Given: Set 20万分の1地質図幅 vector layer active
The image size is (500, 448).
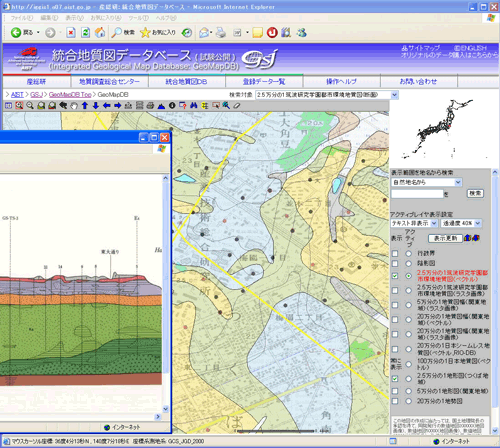Looking at the screenshot, I should 408,319.
